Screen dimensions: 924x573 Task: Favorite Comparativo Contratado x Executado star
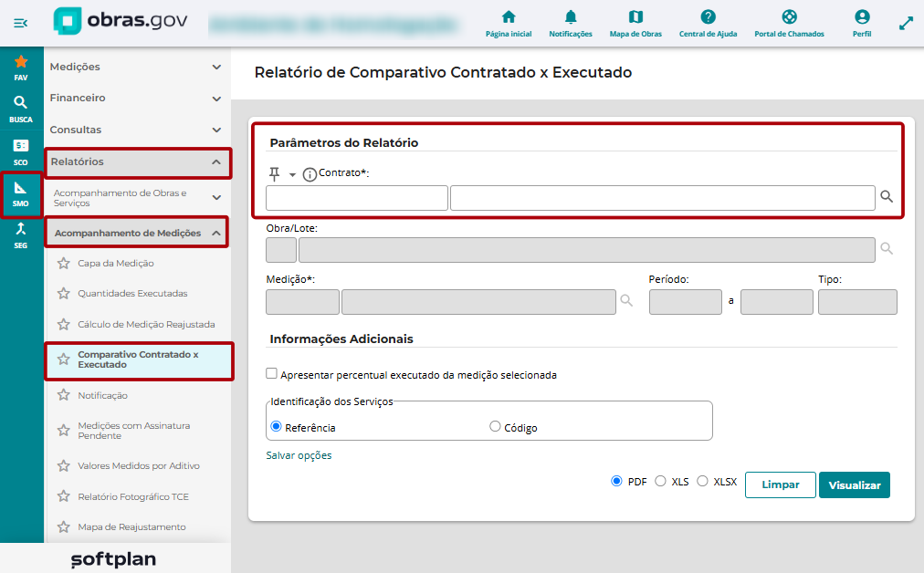click(x=64, y=359)
